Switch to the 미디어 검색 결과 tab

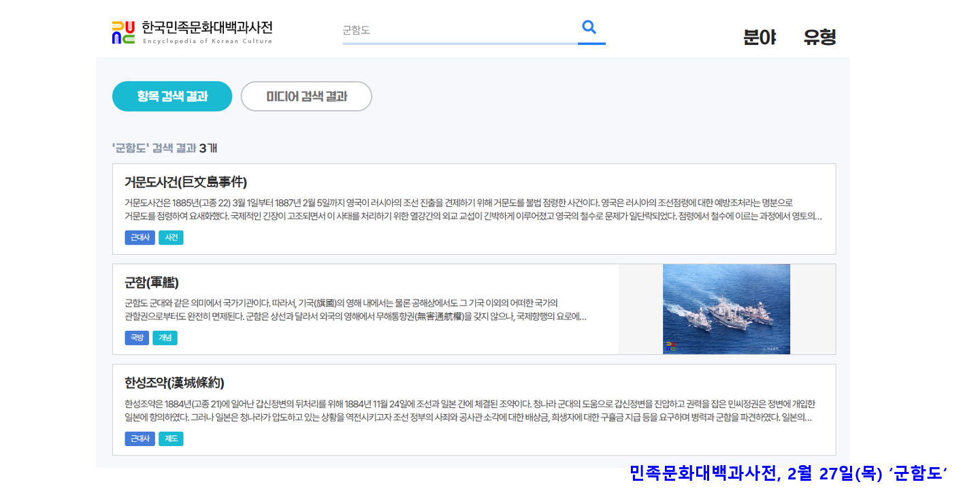(x=306, y=97)
